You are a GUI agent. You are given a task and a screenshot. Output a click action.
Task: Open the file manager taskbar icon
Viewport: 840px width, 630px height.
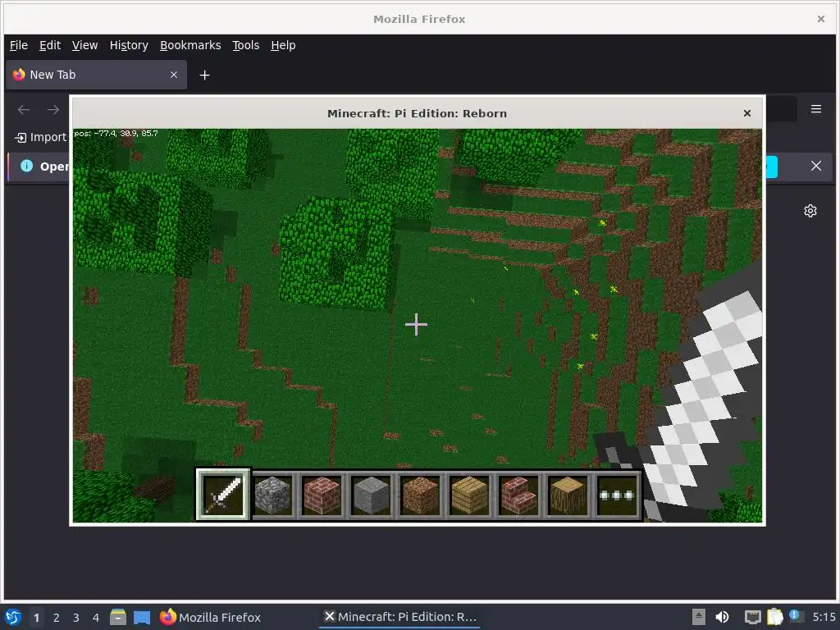tap(118, 617)
